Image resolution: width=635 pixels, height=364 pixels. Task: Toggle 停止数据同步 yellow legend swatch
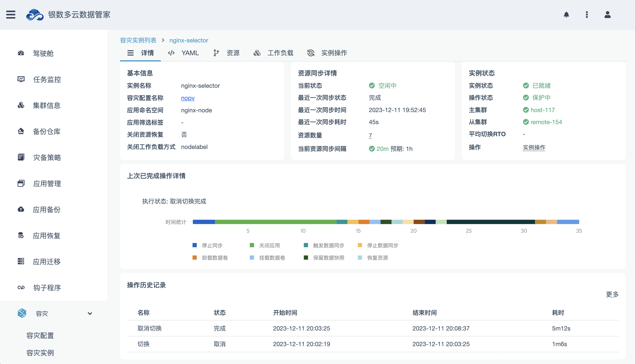pos(360,245)
